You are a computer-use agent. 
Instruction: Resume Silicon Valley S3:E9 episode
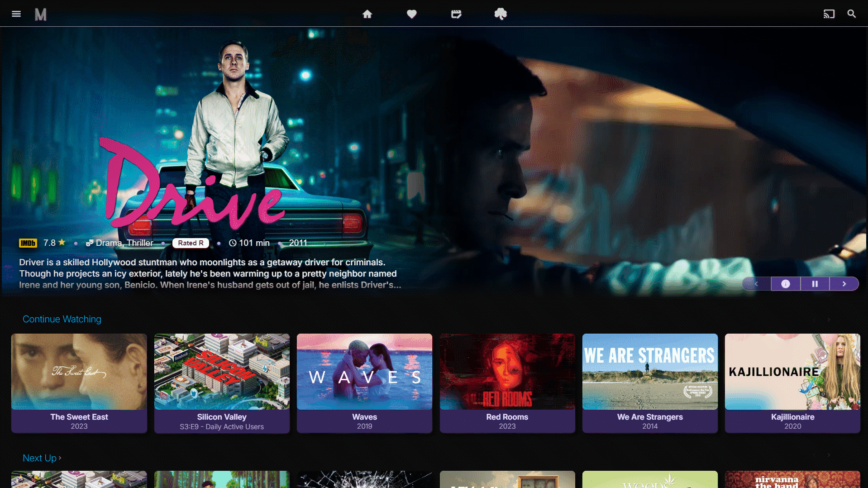pos(222,383)
